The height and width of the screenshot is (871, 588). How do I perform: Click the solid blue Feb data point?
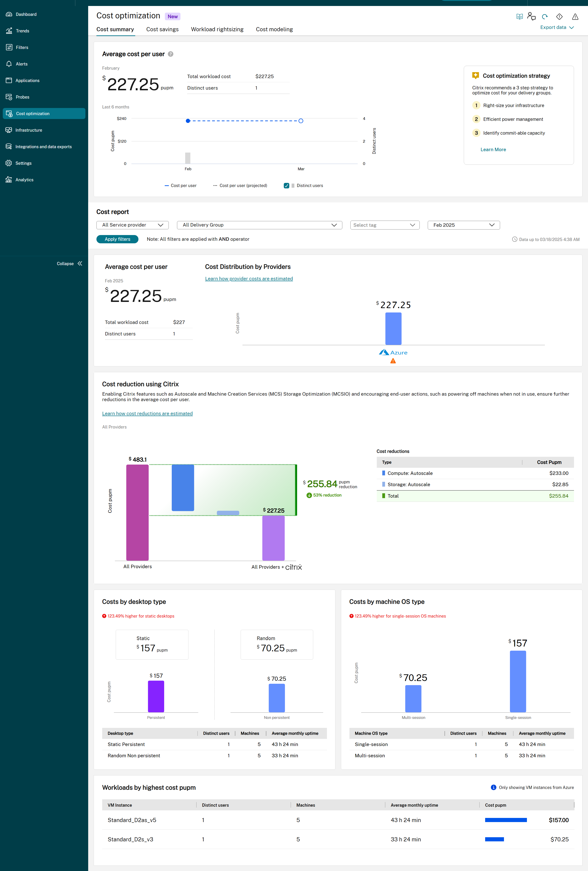[188, 121]
